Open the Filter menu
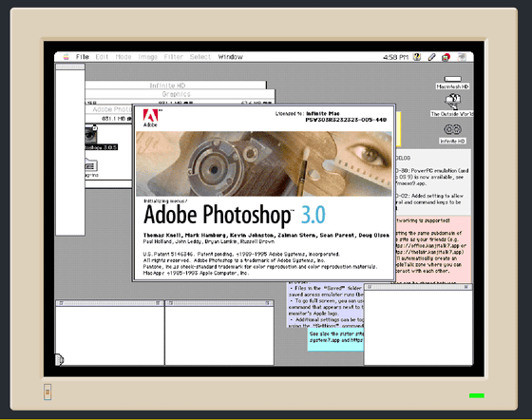Image resolution: width=532 pixels, height=420 pixels. click(x=173, y=57)
